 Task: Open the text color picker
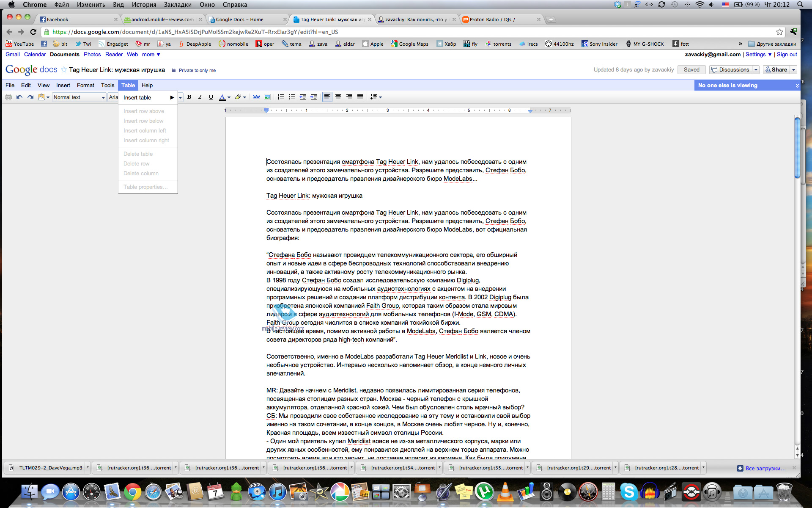(225, 97)
